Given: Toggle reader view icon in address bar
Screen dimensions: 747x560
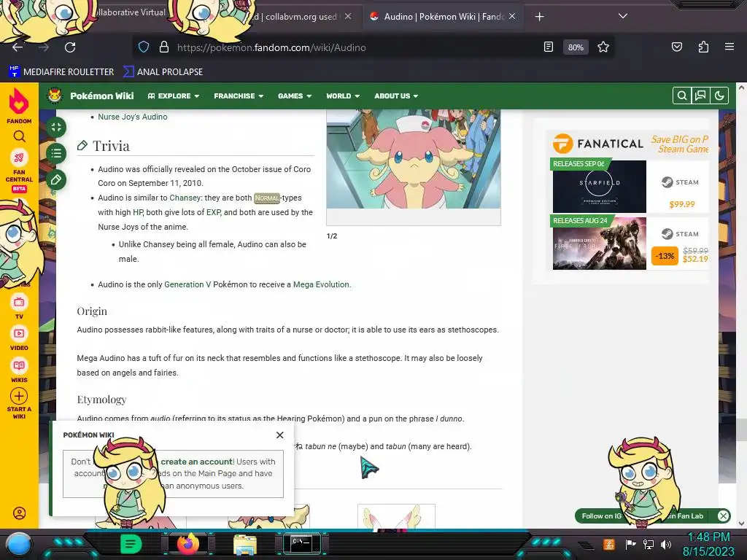Looking at the screenshot, I should [x=549, y=47].
